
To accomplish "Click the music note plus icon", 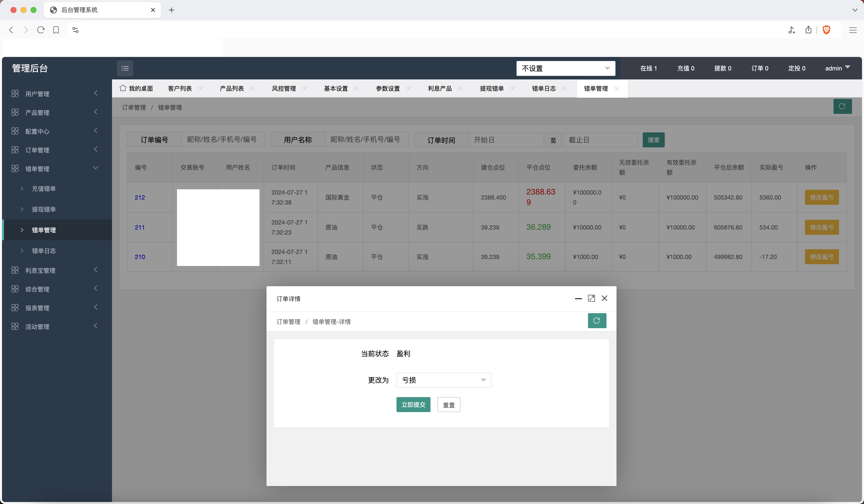I will [791, 30].
